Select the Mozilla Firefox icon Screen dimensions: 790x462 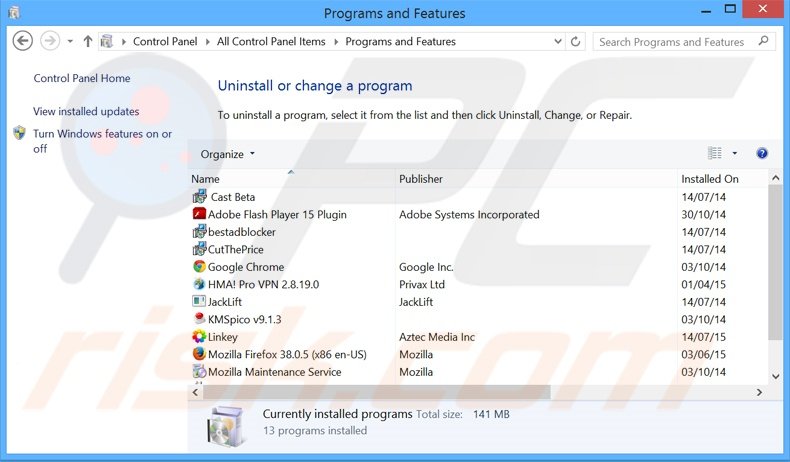pyautogui.click(x=200, y=354)
